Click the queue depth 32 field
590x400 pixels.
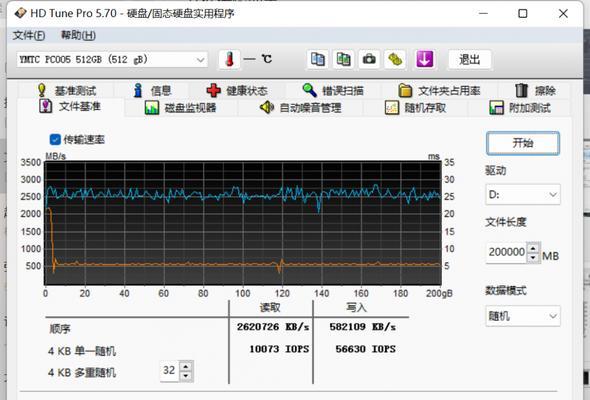pyautogui.click(x=170, y=371)
